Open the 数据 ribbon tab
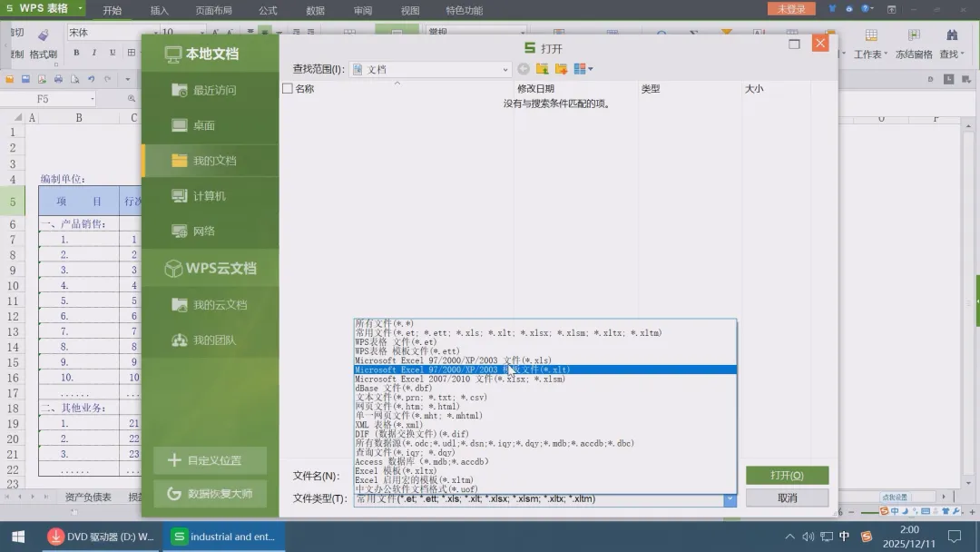 (315, 10)
